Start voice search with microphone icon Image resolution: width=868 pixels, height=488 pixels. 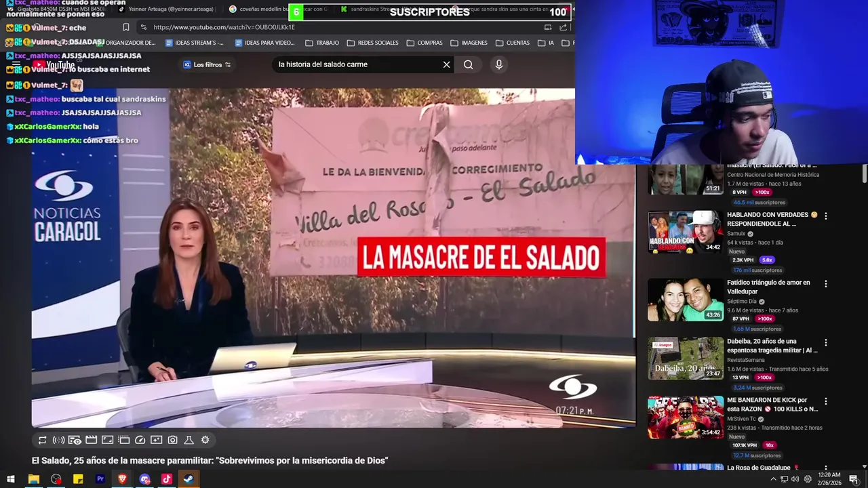(x=498, y=64)
